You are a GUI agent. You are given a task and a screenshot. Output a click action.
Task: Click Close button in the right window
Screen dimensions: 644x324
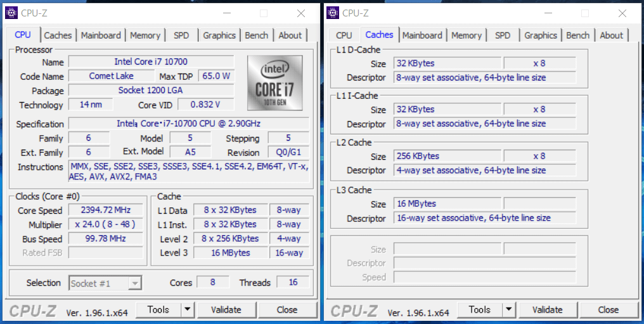coord(609,309)
